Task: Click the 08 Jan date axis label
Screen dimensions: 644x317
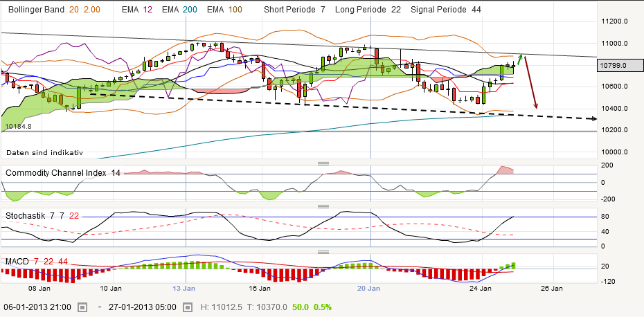Action: point(39,288)
